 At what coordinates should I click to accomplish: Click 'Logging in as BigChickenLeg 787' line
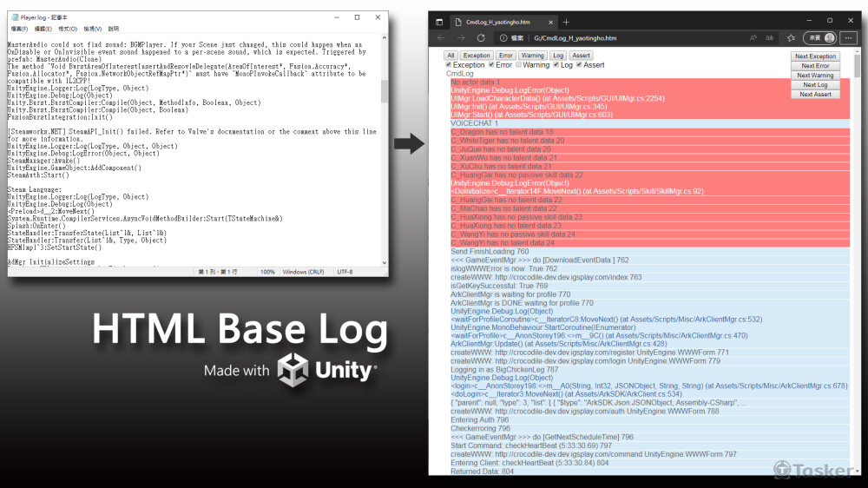tap(650, 369)
